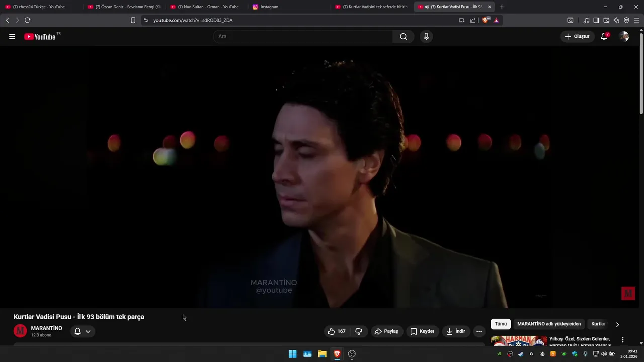Focus the YouTube Ara search box
The width and height of the screenshot is (644, 362).
click(303, 37)
